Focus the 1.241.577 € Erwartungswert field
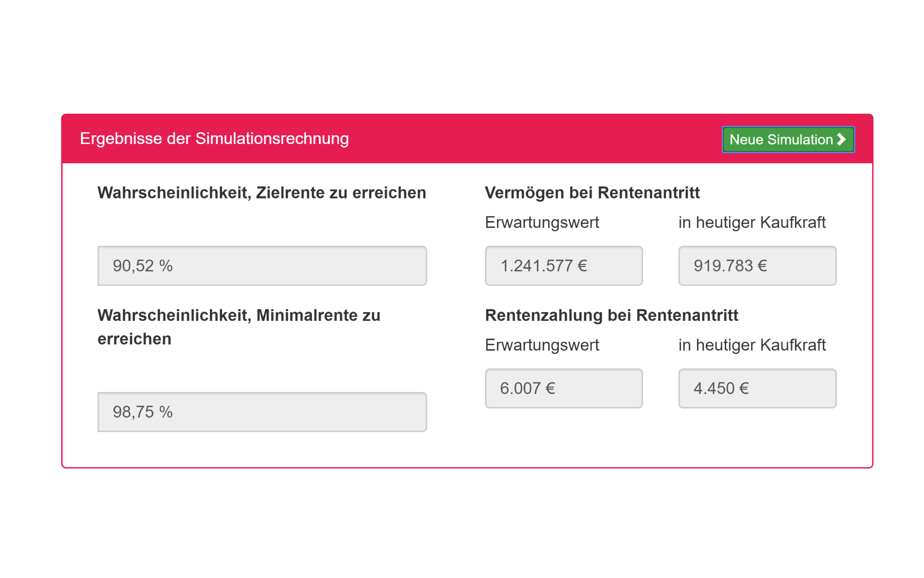This screenshot has height=578, width=924. pos(564,266)
